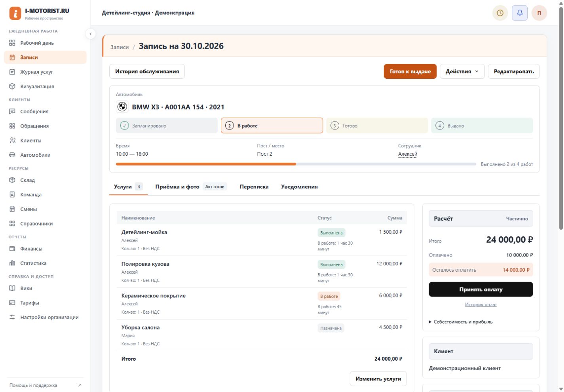This screenshot has width=564, height=392.
Task: Click the Вики book icon
Action: pos(12,288)
